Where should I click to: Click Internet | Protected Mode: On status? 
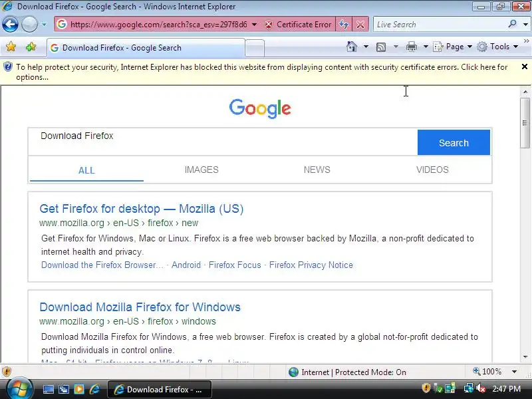(x=347, y=372)
